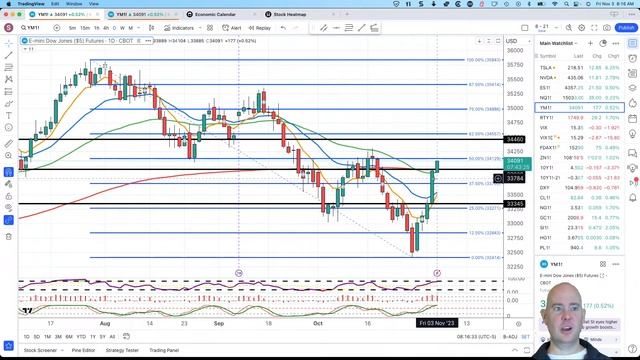
Task: Toggle the favorites star at bottom left
Action: click(9, 346)
